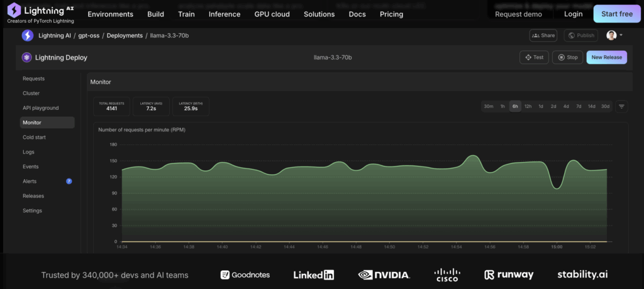This screenshot has height=289, width=644.
Task: Open the chart filter options icon
Action: click(621, 106)
